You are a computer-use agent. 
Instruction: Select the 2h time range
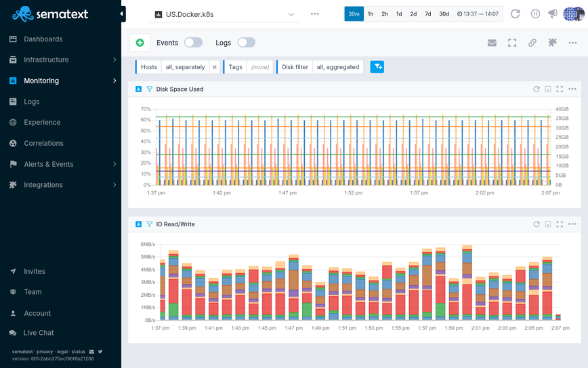(x=385, y=14)
